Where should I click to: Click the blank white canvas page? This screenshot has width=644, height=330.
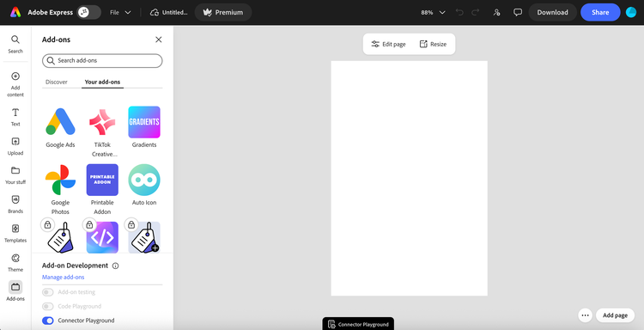coord(409,179)
